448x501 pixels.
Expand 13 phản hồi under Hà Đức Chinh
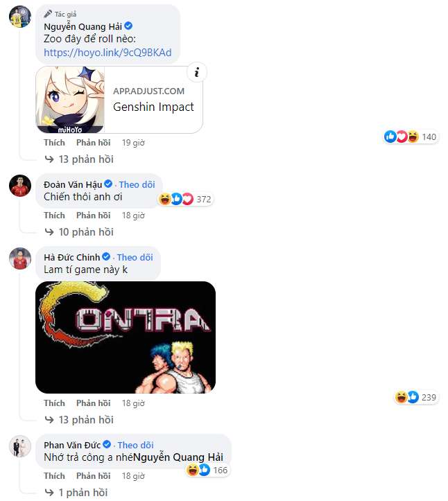(x=79, y=419)
